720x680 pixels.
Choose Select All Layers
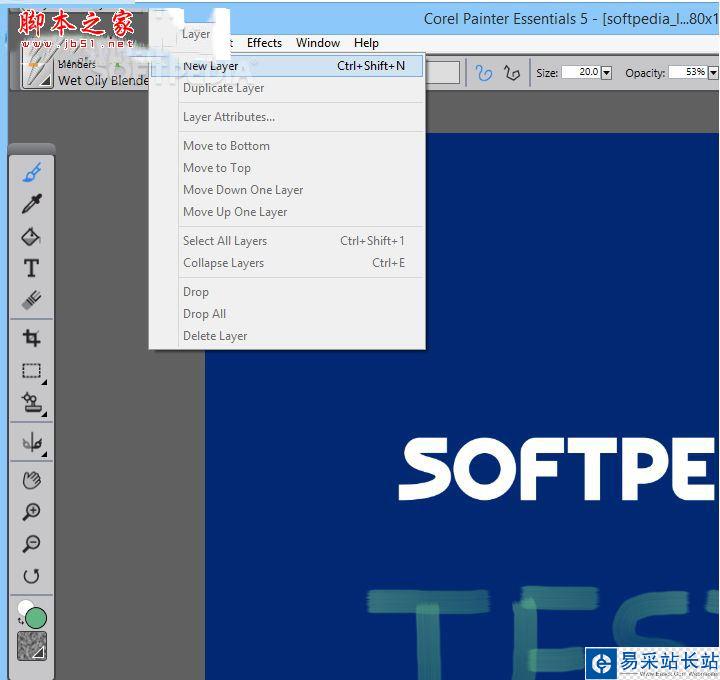click(x=287, y=241)
